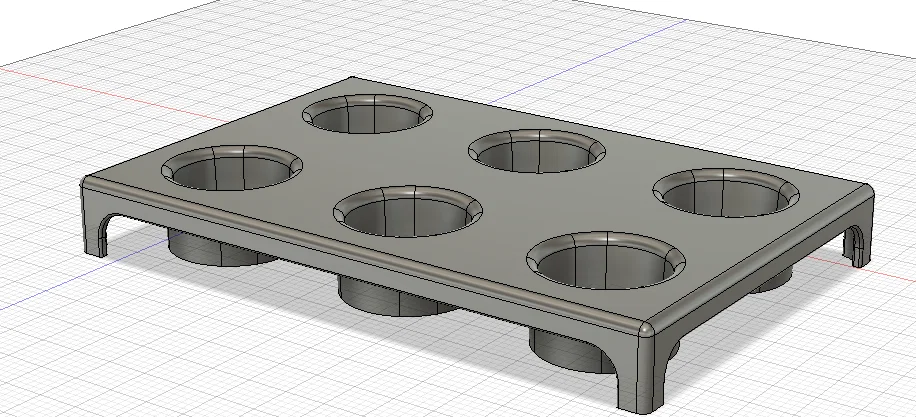Select the rounded vertex at the nearest top corner
Viewport: 916px width, 417px height.
click(x=646, y=329)
